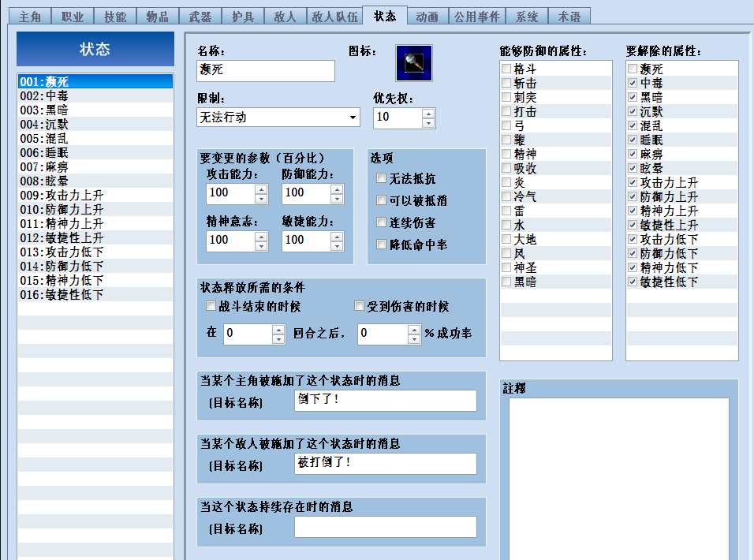Switch to the 职业 tab

(73, 17)
